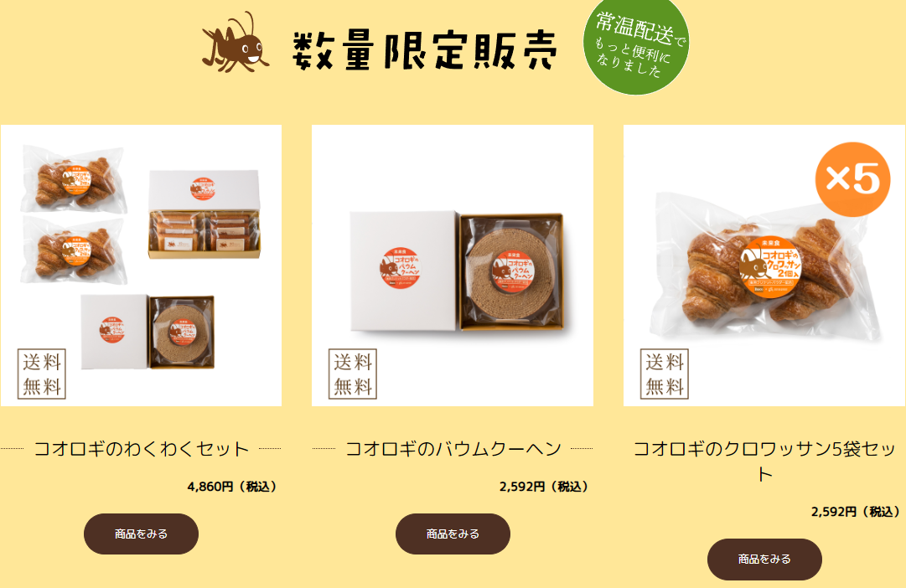Open croissant 5-bag set product image
The height and width of the screenshot is (588, 906).
tap(764, 266)
